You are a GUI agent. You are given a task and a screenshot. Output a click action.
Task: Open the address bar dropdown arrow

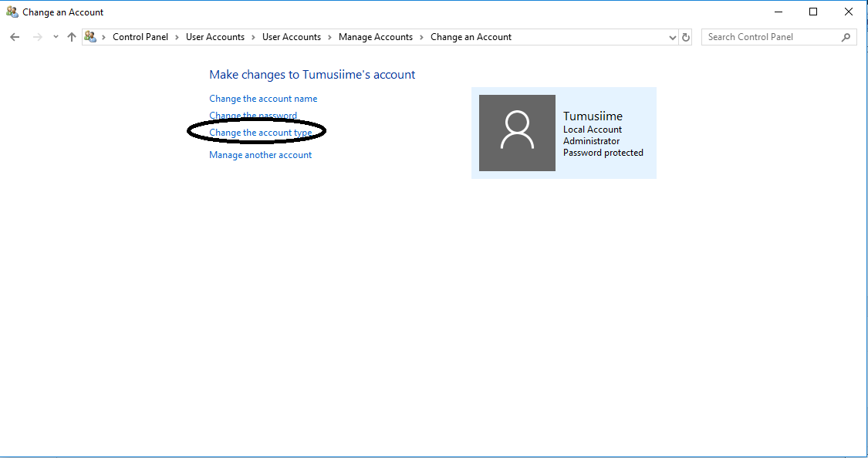(672, 36)
